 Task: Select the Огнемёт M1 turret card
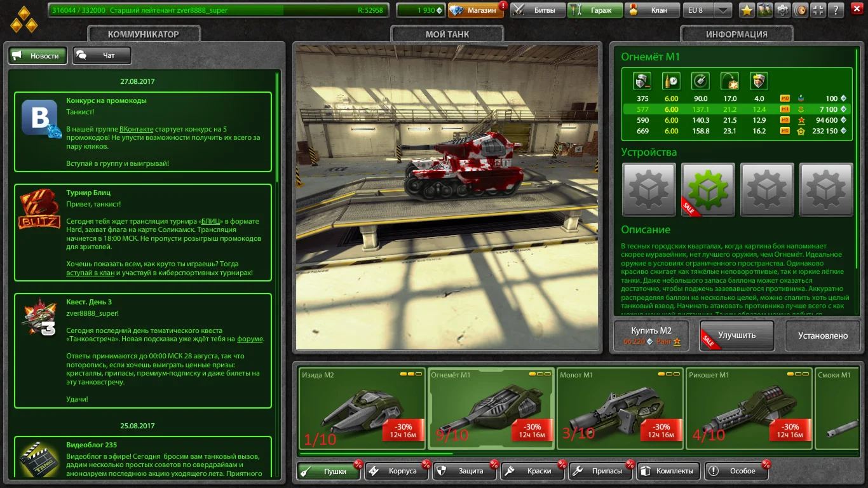click(x=491, y=409)
